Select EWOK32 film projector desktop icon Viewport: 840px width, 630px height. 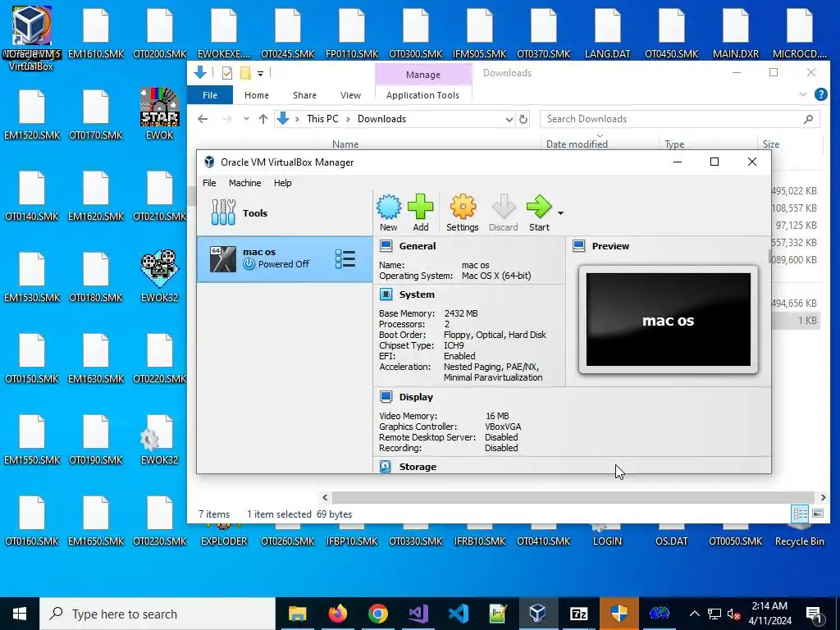click(159, 276)
